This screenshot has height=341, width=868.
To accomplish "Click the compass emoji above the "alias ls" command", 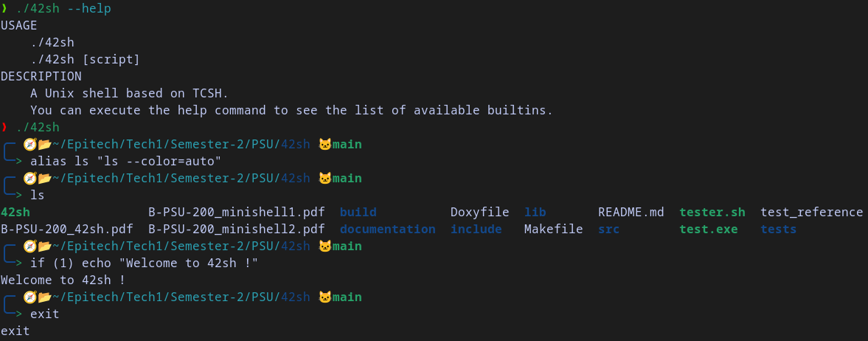I will pos(30,145).
